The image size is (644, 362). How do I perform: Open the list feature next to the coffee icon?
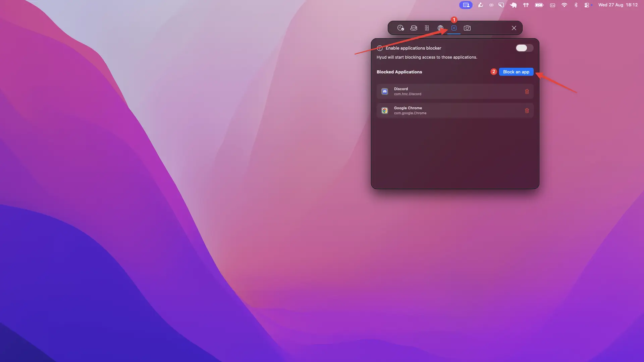pyautogui.click(x=427, y=28)
